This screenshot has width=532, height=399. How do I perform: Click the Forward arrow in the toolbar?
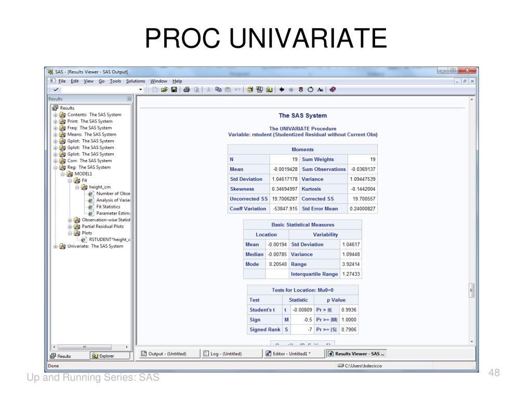[x=291, y=89]
